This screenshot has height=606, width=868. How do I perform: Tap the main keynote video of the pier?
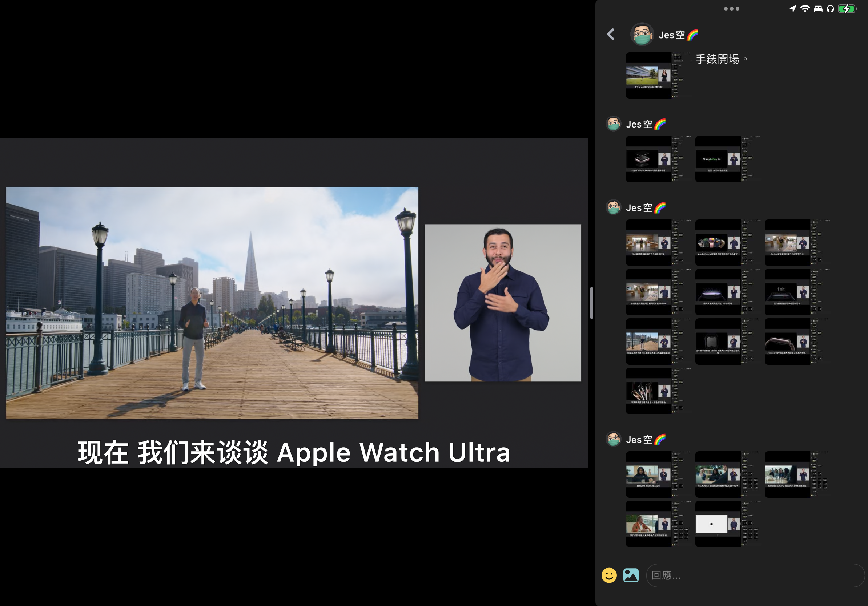pos(212,303)
